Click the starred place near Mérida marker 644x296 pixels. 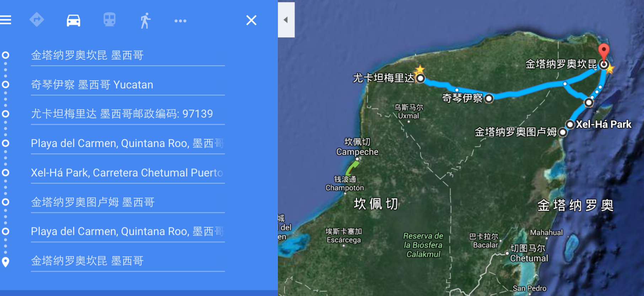point(420,69)
